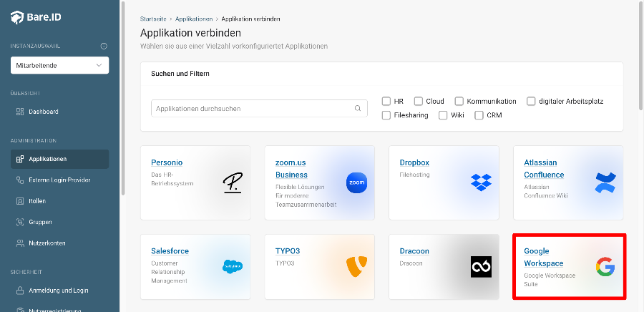The height and width of the screenshot is (312, 644).
Task: Click the 'Das HR-Betriebssystem' description text
Action: (x=172, y=179)
